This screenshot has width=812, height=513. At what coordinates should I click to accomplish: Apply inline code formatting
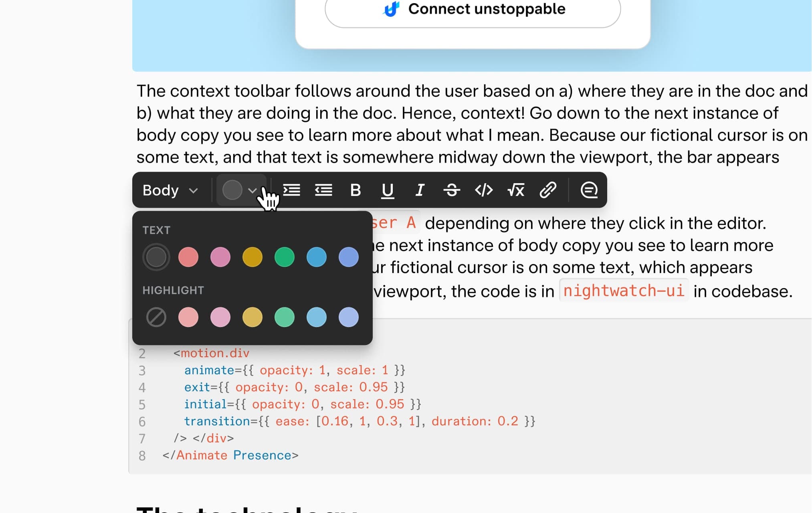point(484,190)
